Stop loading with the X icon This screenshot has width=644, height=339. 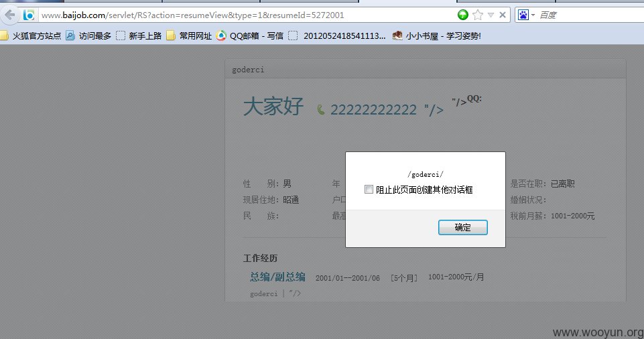pos(503,15)
